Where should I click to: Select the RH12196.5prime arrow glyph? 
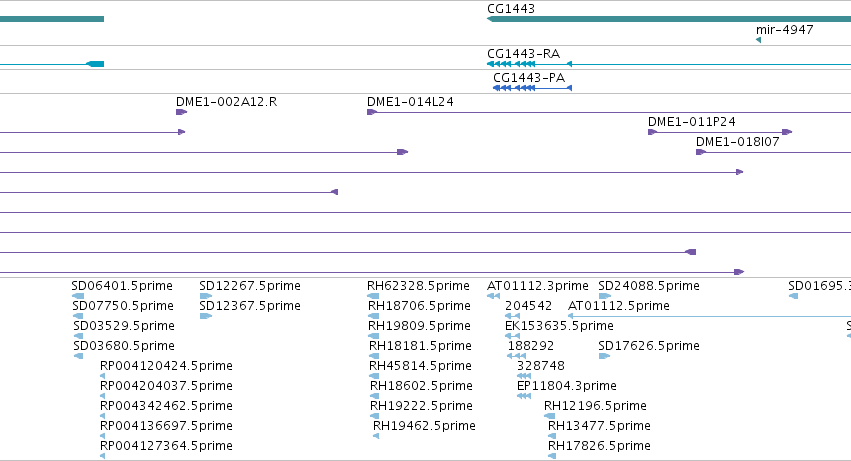click(549, 416)
